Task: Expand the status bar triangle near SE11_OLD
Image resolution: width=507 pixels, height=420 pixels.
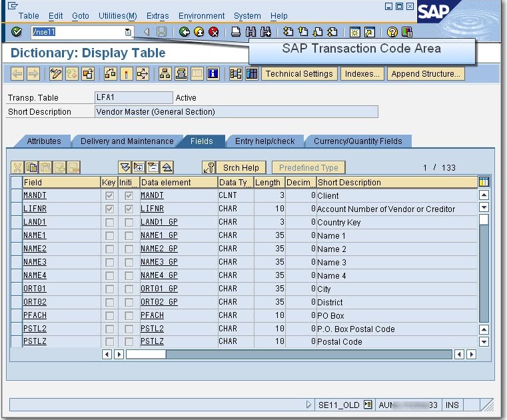Action: click(308, 405)
